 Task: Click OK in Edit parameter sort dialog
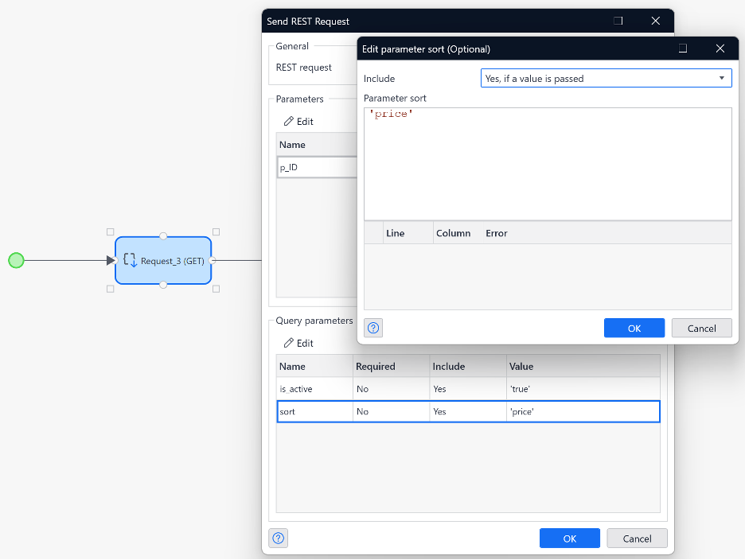click(x=634, y=329)
